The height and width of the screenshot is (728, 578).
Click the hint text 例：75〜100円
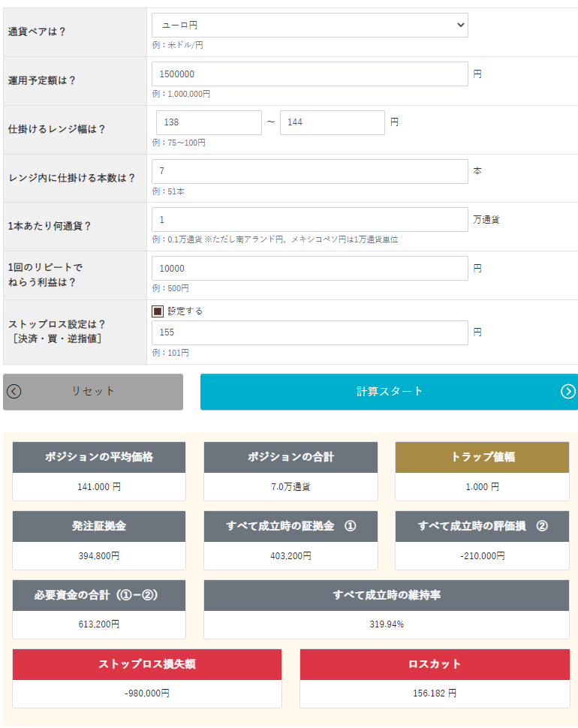pos(179,143)
